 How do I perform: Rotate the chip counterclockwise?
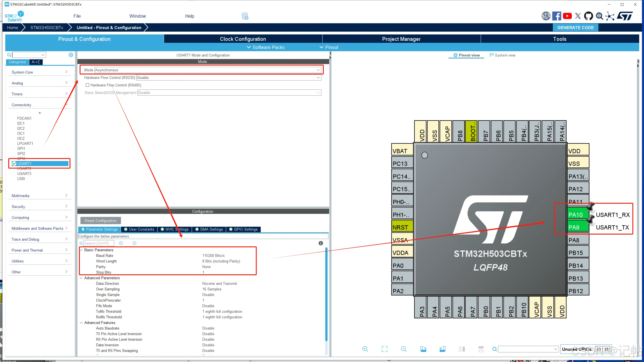(x=442, y=349)
